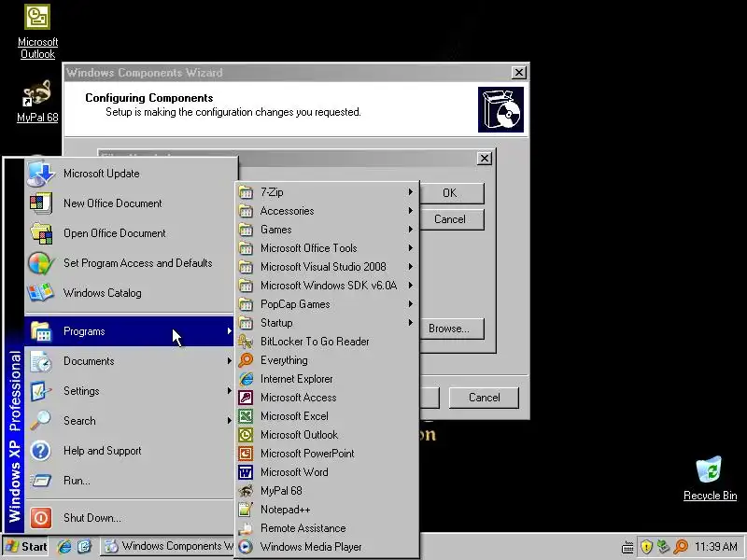This screenshot has height=560, width=747.
Task: Click the Notepad++ label text
Action: pos(286,510)
